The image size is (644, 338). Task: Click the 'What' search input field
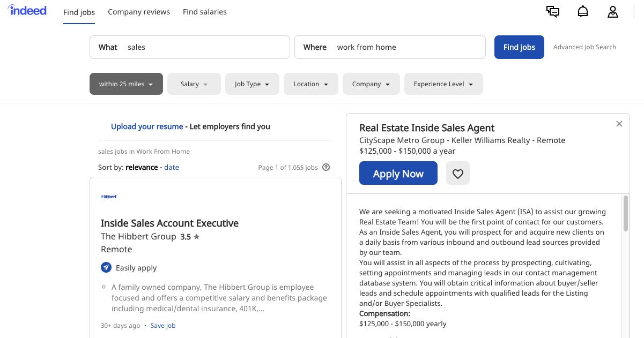pyautogui.click(x=204, y=47)
